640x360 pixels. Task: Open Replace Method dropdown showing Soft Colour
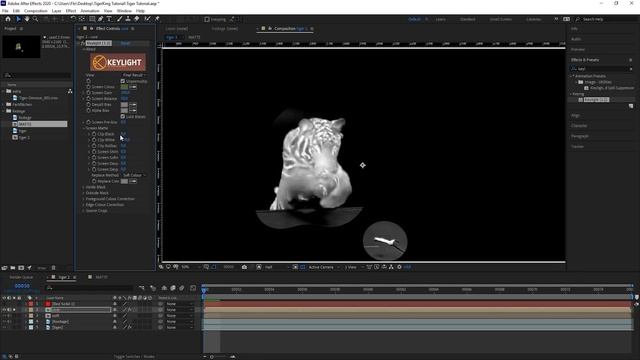pos(134,175)
